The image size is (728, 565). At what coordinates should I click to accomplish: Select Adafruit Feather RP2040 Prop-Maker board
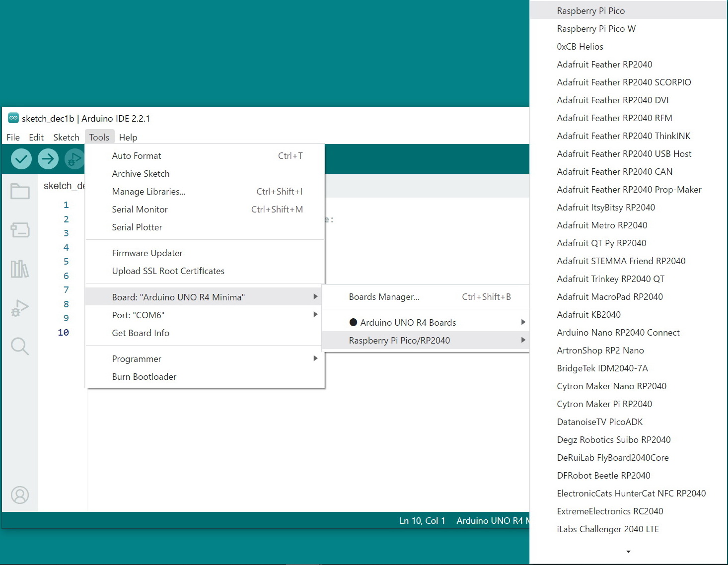tap(628, 190)
